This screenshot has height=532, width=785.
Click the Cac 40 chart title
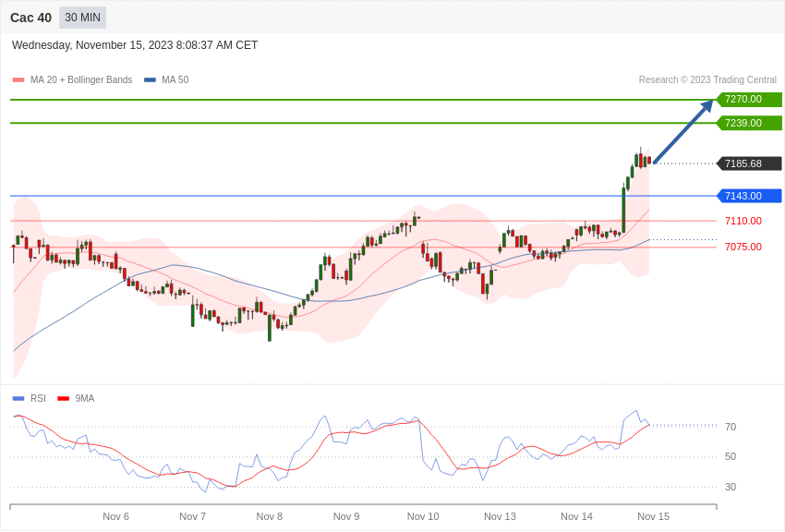click(30, 18)
